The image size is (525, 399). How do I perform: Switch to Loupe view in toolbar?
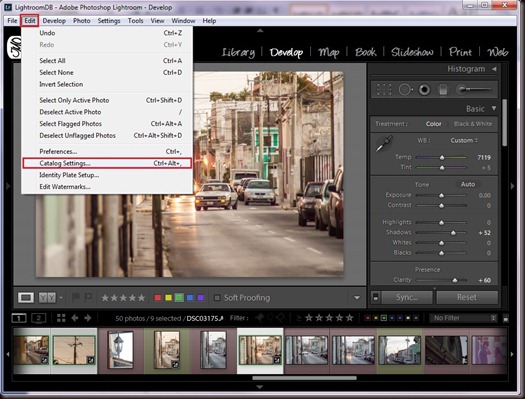[26, 298]
